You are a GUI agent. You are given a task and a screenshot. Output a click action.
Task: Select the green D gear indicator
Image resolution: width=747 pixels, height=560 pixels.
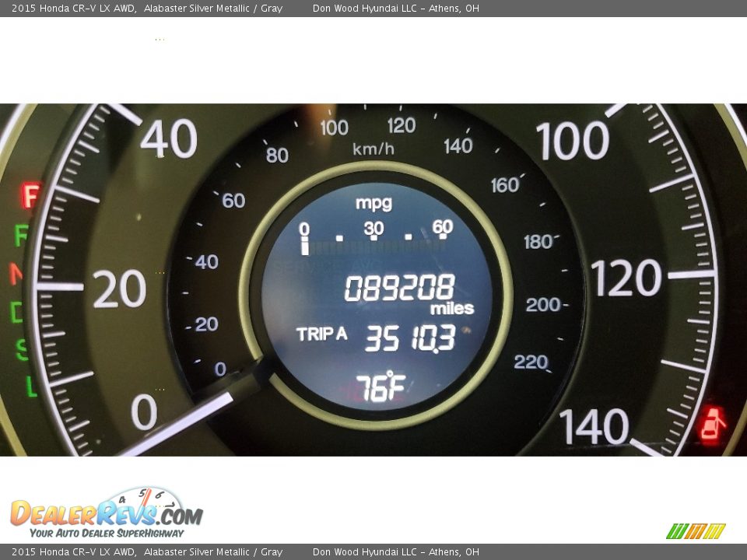pos(16,312)
